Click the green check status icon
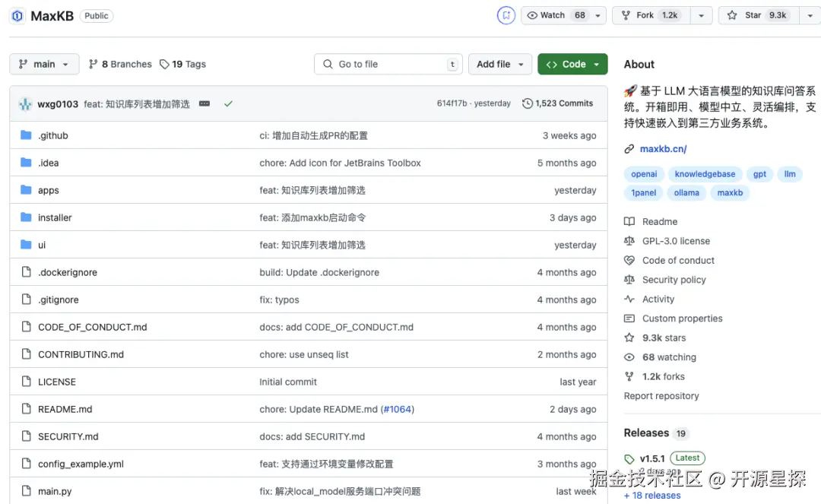 click(x=228, y=103)
